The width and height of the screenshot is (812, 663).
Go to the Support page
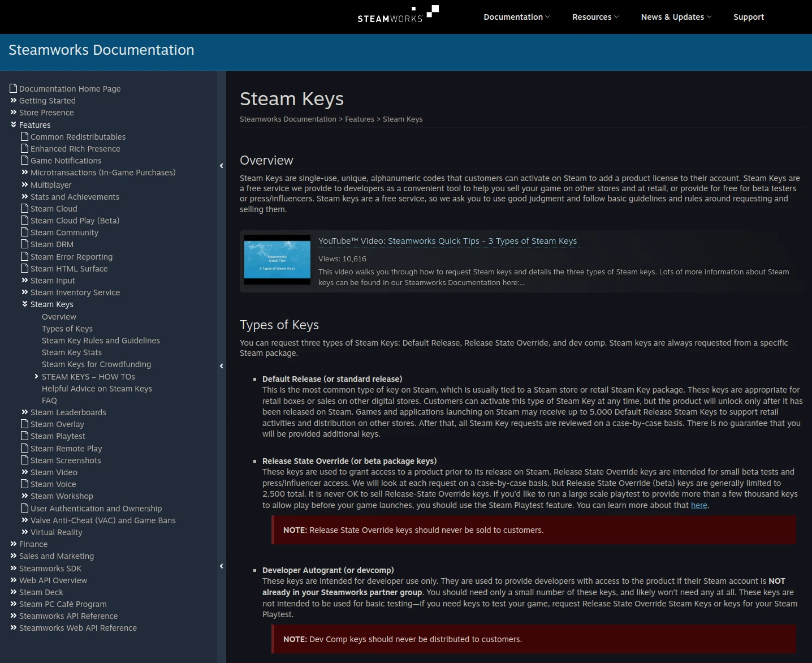pyautogui.click(x=749, y=17)
